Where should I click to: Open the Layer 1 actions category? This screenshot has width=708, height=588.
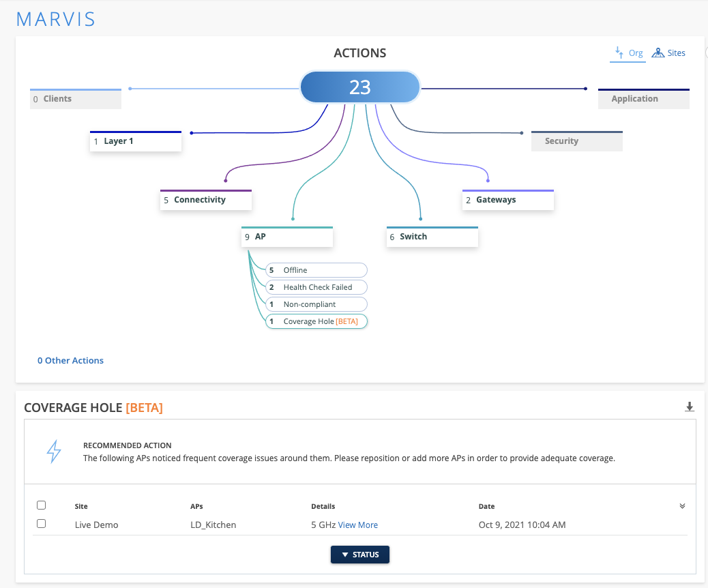136,141
